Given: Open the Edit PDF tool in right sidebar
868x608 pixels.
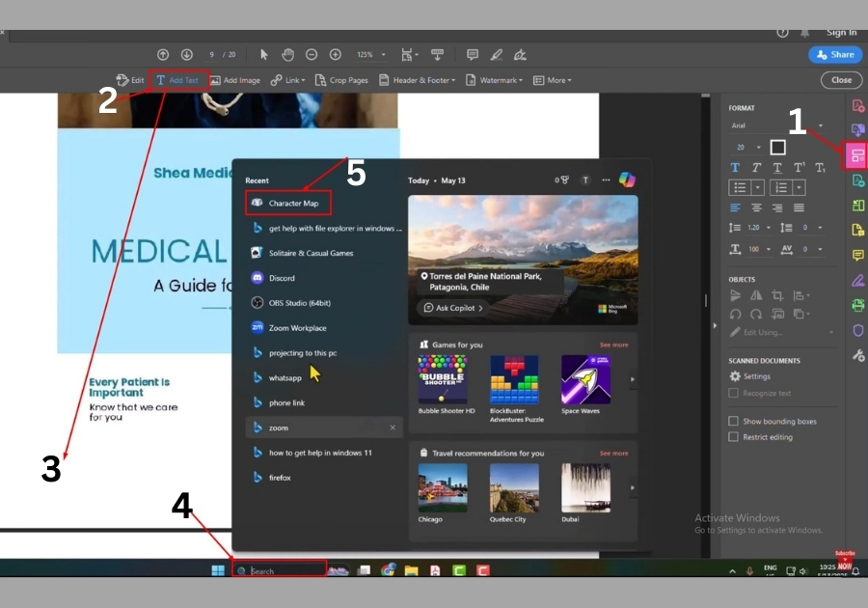Looking at the screenshot, I should tap(857, 156).
